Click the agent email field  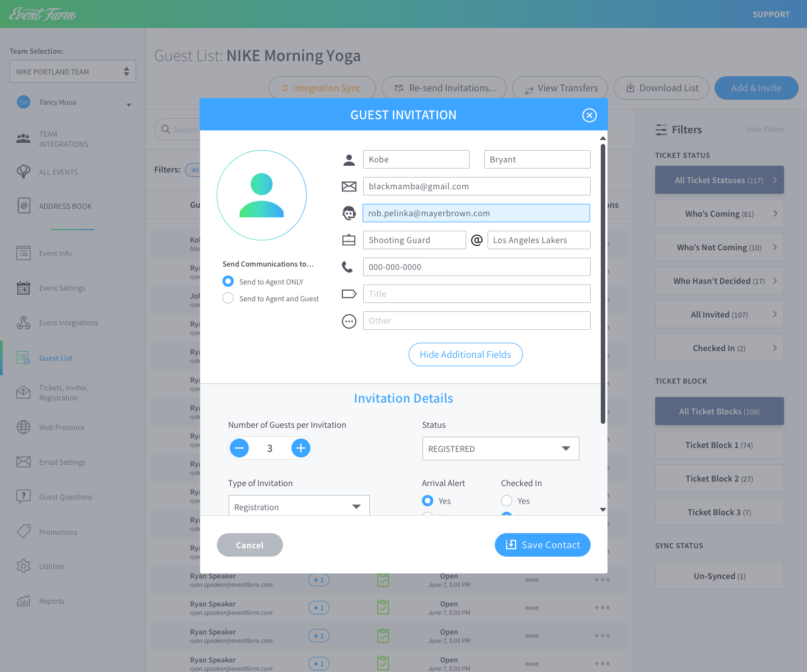click(476, 213)
